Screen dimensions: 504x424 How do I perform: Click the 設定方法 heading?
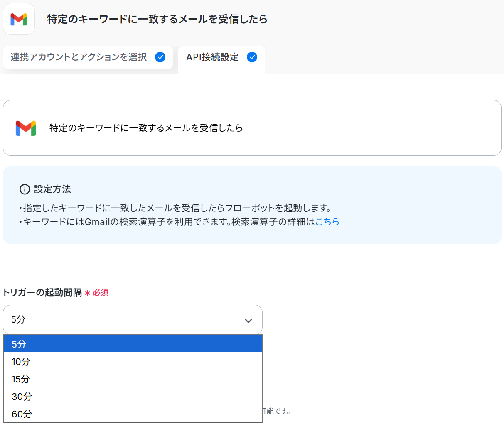pyautogui.click(x=52, y=189)
